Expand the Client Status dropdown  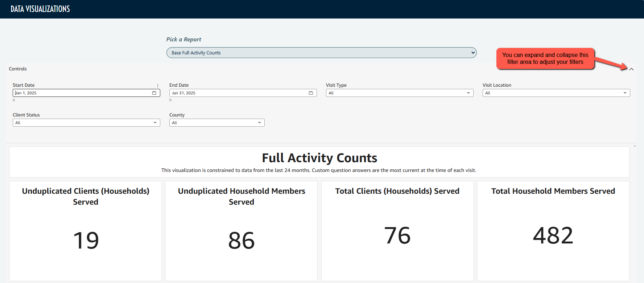86,123
